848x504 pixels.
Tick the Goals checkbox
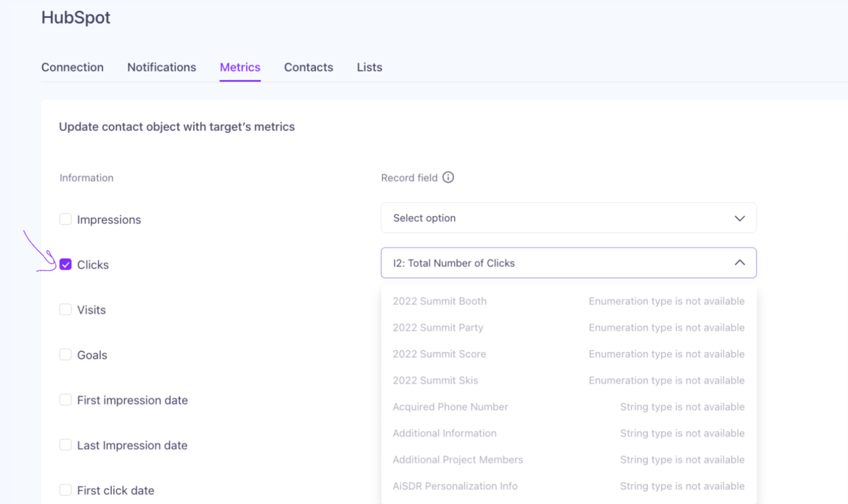click(66, 355)
